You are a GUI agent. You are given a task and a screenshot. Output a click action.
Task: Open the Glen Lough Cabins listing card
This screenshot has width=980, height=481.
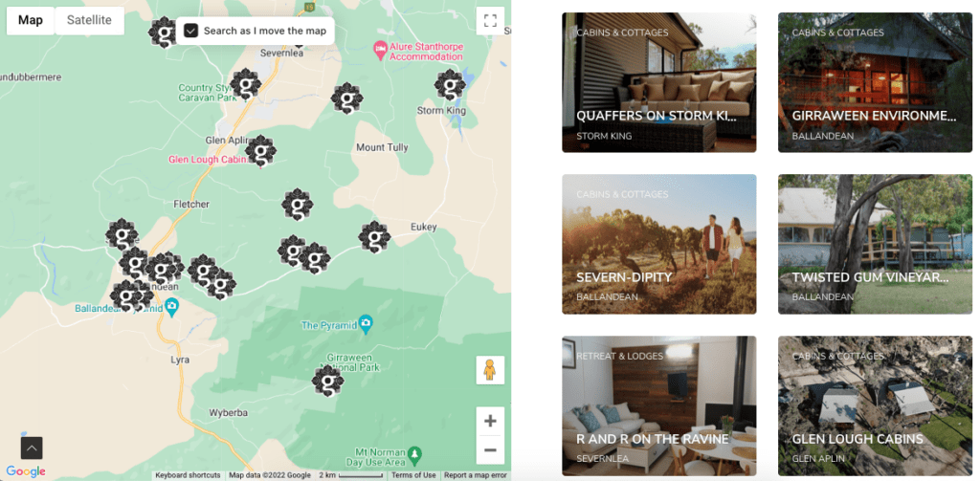pos(875,406)
